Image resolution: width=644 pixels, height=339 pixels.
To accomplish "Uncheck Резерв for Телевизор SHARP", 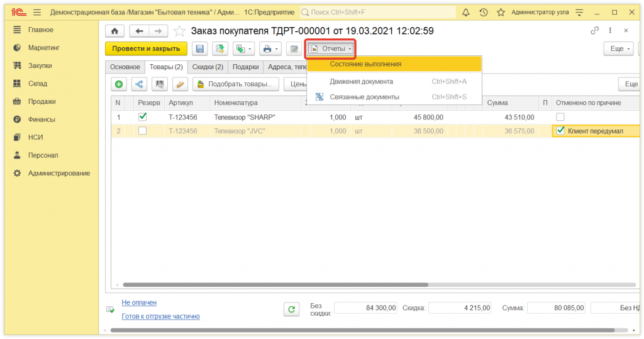I will 143,116.
